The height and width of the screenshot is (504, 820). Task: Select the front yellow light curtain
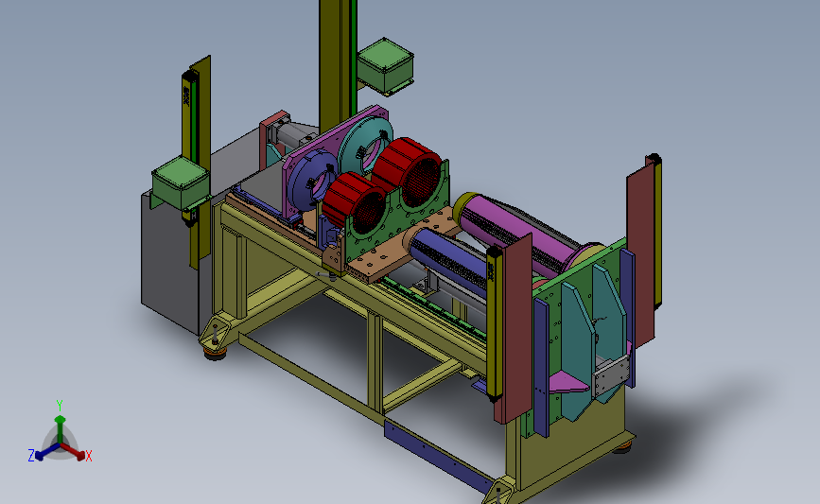point(495,324)
